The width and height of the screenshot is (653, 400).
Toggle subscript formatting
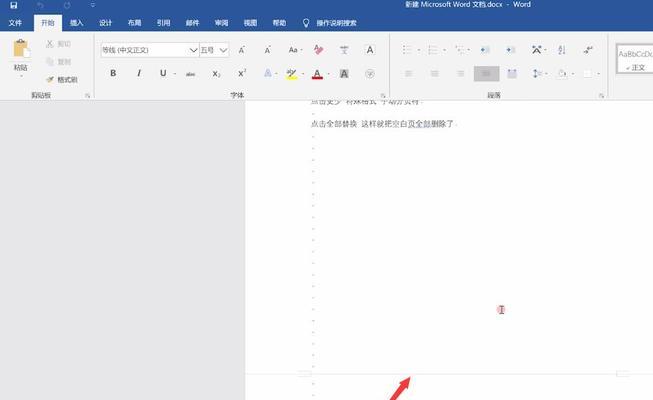[216, 74]
